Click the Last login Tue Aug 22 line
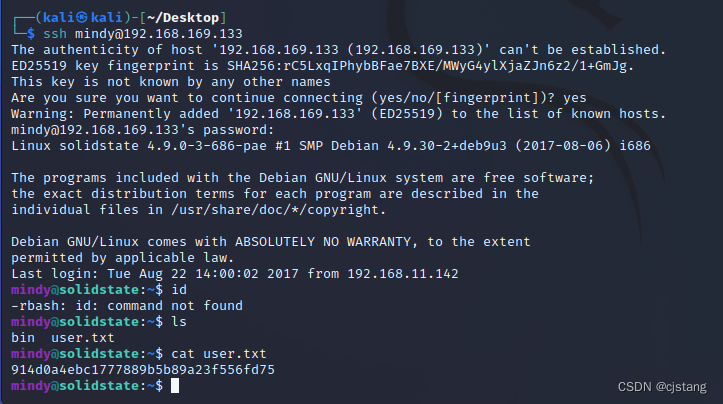Screen dimensions: 723x404 click(x=234, y=273)
